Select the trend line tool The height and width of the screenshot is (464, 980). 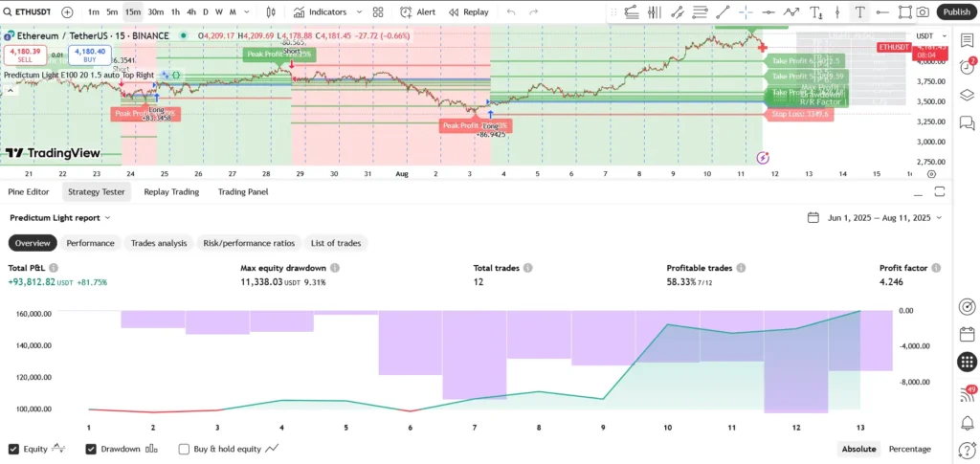click(723, 11)
